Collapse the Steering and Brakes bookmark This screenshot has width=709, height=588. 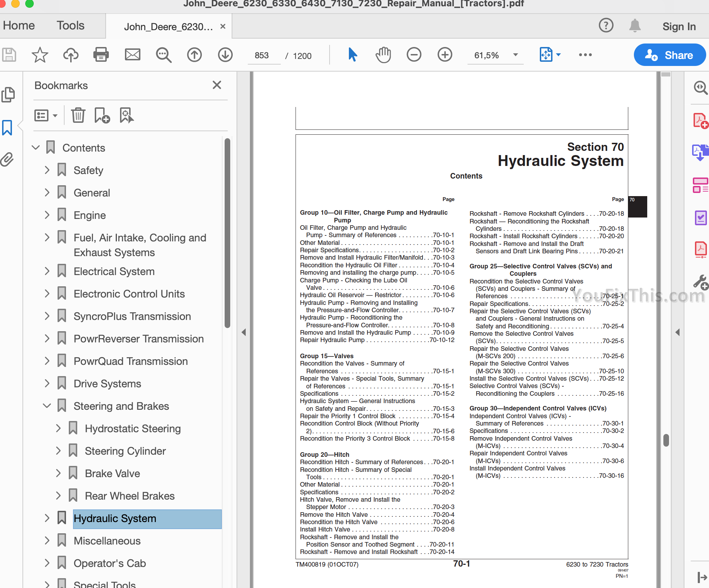(47, 406)
